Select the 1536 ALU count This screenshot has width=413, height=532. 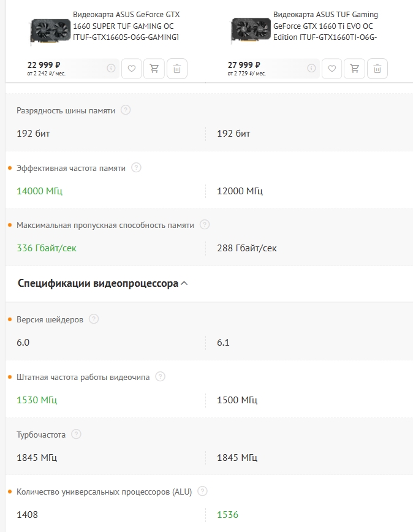coord(227,515)
